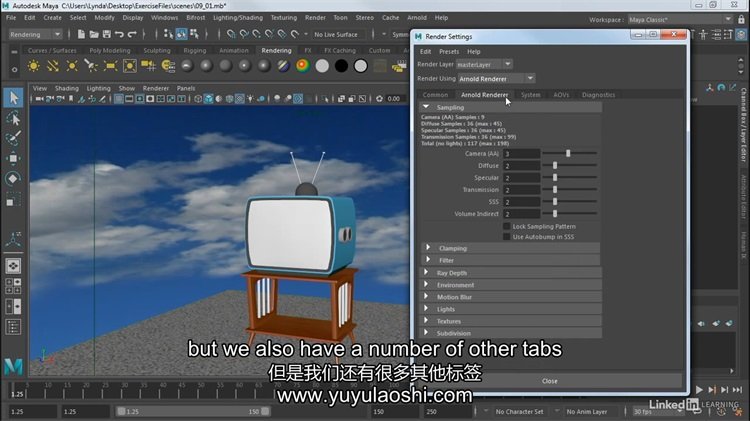The width and height of the screenshot is (750, 421).
Task: Activate the Rotate tool
Action: tap(13, 178)
